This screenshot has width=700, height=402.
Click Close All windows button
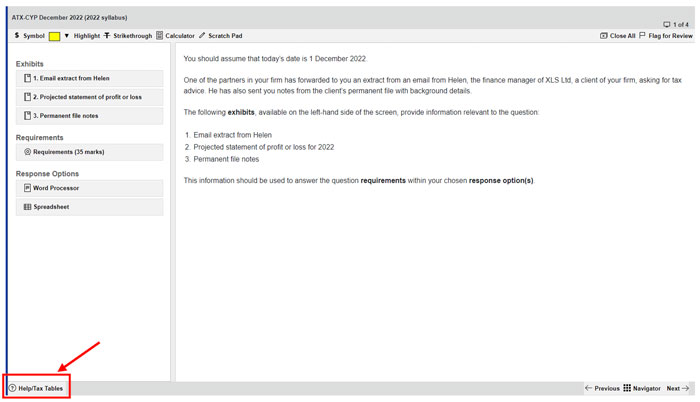617,35
